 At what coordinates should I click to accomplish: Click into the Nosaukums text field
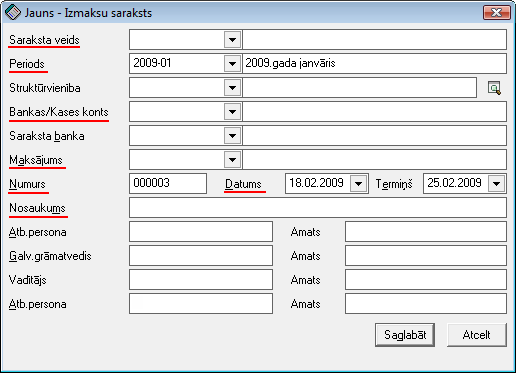318,208
